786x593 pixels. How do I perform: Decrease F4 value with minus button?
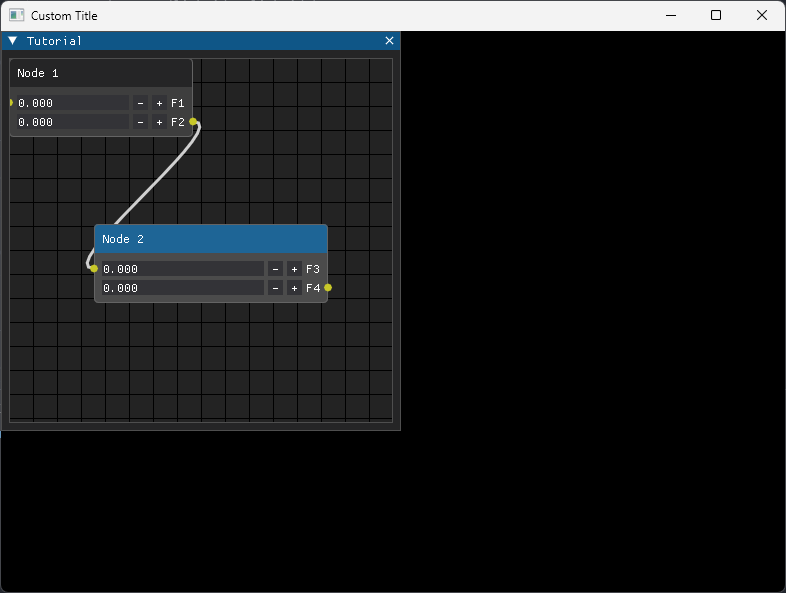pos(275,288)
